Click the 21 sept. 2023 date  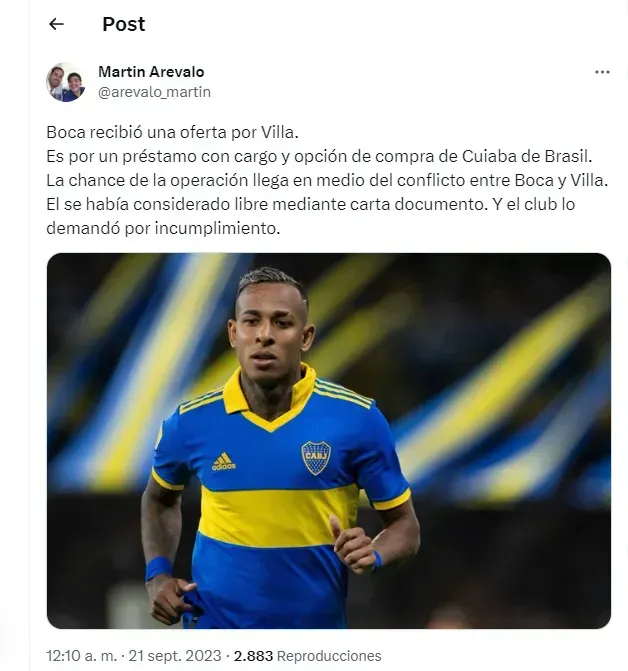click(x=175, y=656)
